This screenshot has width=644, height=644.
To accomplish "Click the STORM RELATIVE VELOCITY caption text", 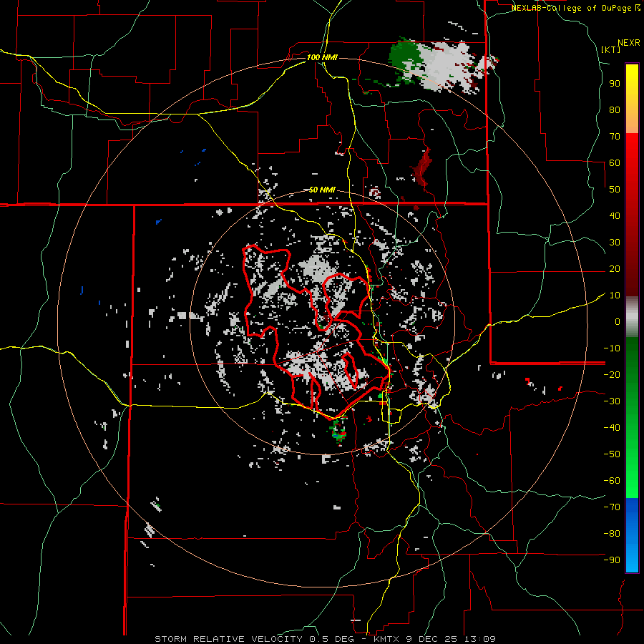I will pyautogui.click(x=228, y=639).
